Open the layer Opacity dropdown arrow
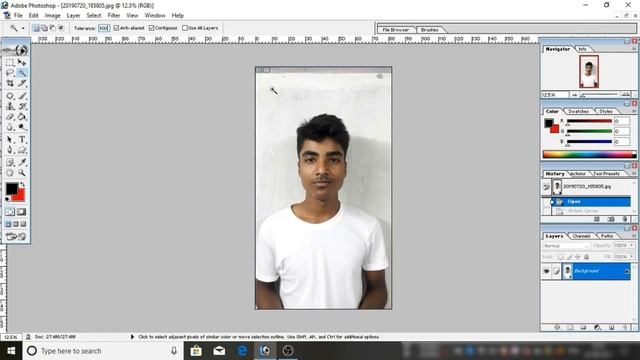This screenshot has width=640, height=360. coord(632,246)
